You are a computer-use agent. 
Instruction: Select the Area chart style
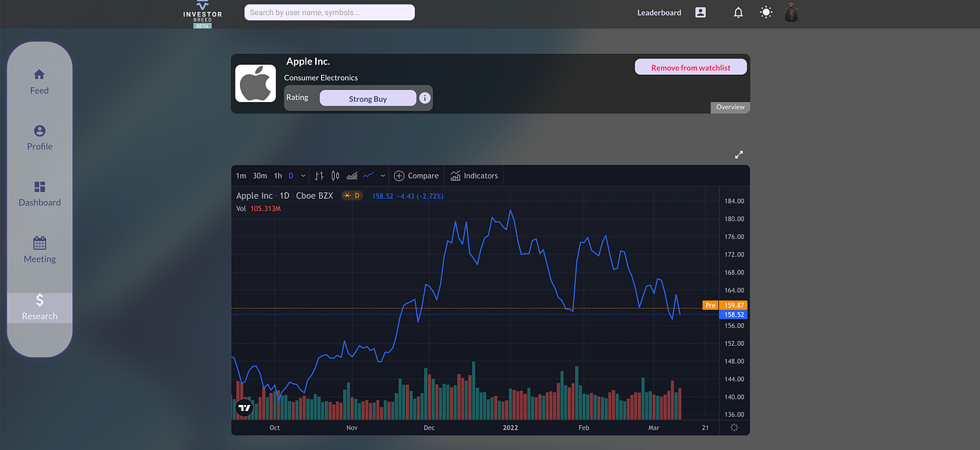pos(352,175)
